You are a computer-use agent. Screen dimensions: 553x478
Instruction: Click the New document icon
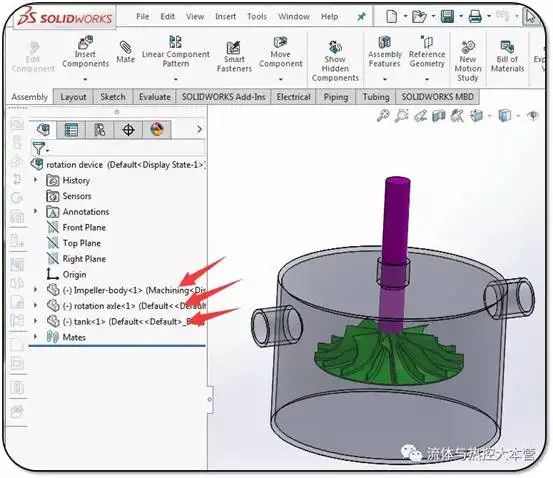pos(391,16)
